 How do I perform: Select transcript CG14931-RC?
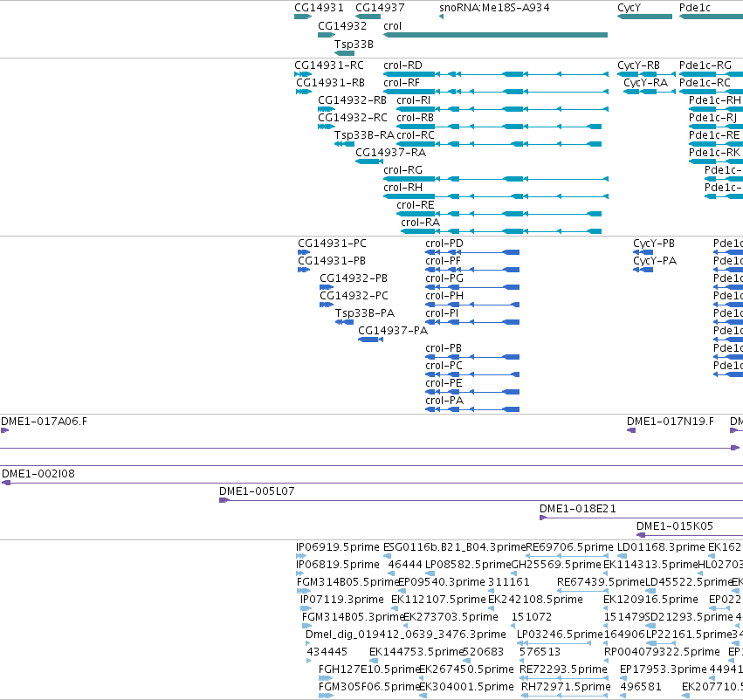[x=303, y=74]
